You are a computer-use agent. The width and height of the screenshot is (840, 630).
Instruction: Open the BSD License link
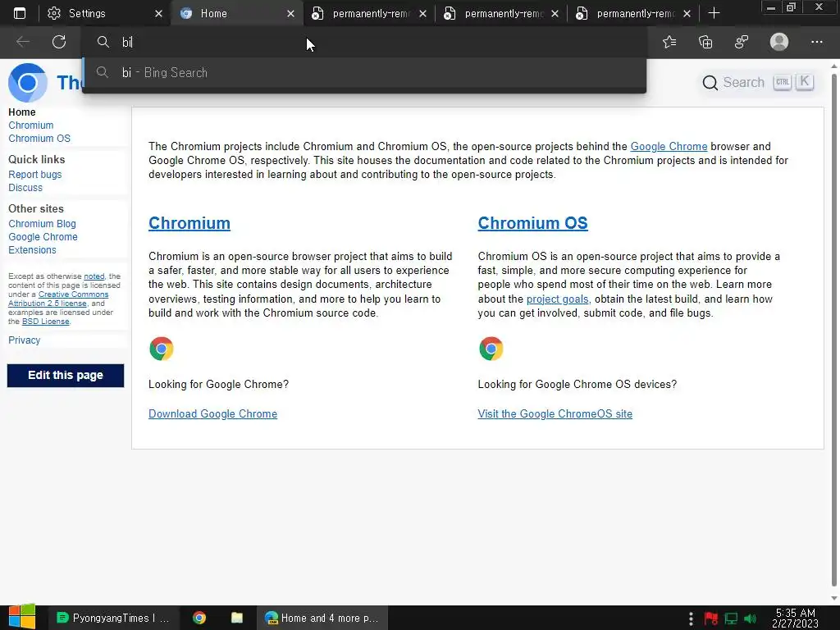pos(46,322)
